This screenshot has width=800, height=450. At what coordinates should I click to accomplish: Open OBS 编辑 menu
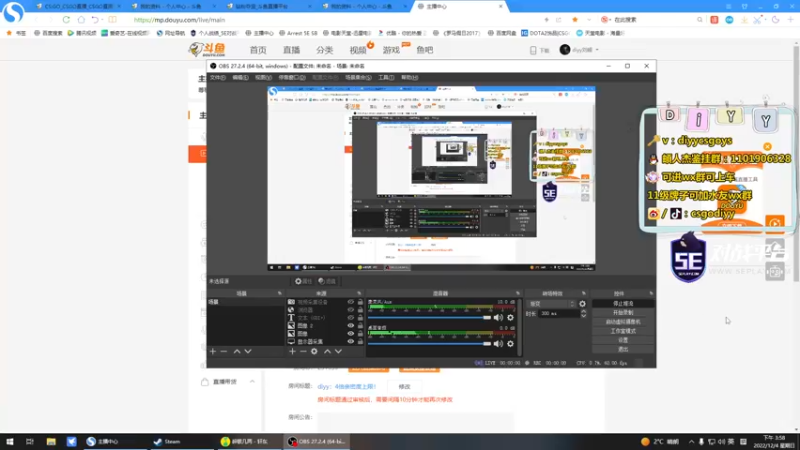240,78
